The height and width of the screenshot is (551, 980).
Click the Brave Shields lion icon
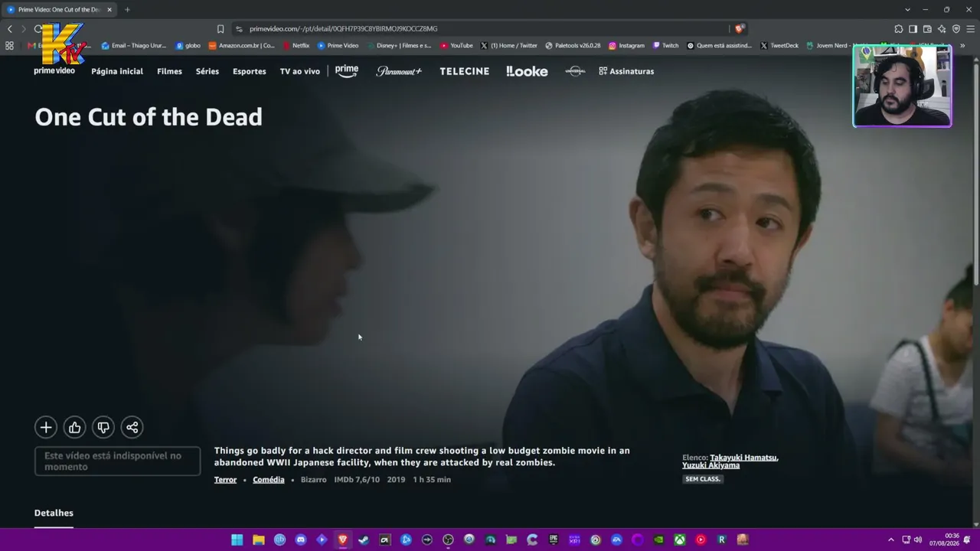[739, 29]
